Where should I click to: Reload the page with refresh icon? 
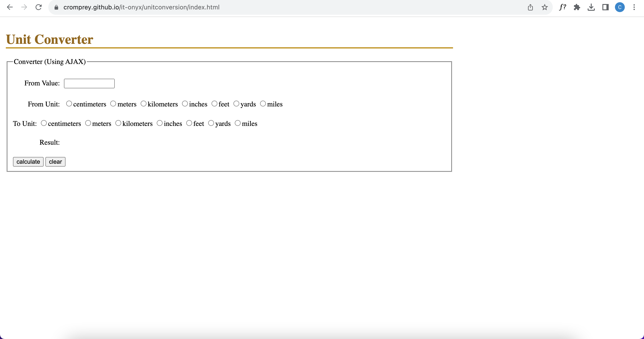click(x=38, y=7)
